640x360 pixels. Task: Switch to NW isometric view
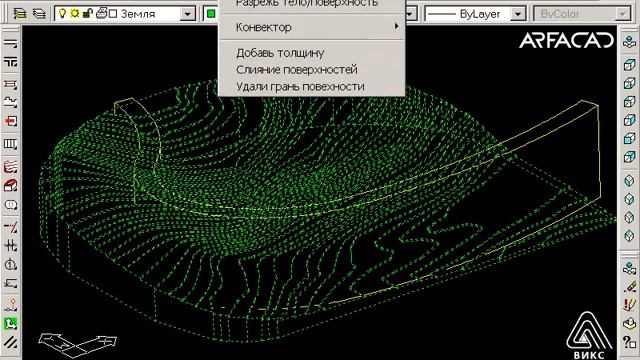click(x=629, y=236)
